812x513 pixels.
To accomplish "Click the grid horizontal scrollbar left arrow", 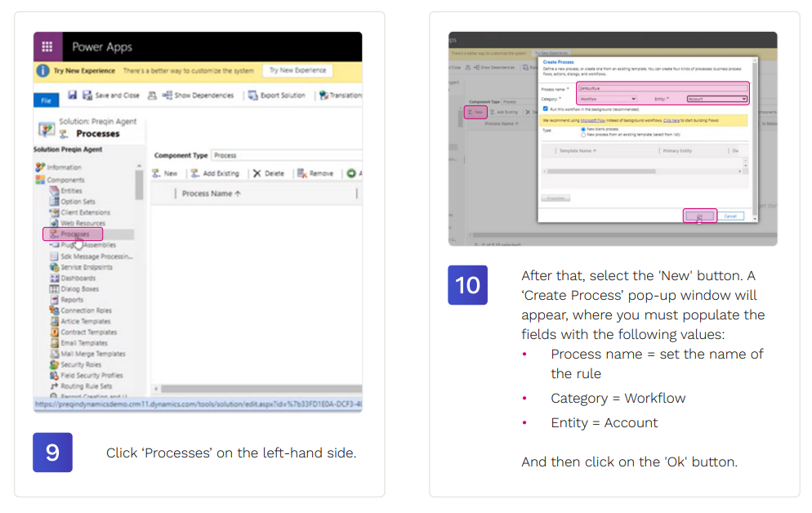I will click(x=156, y=389).
